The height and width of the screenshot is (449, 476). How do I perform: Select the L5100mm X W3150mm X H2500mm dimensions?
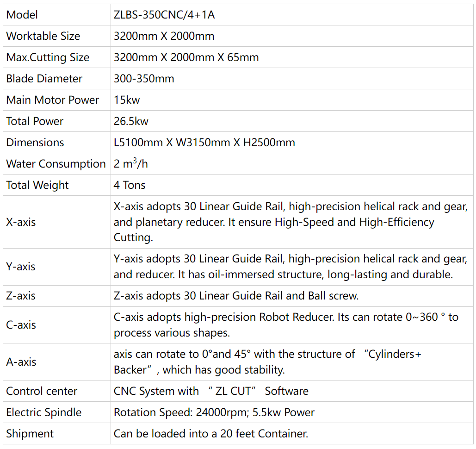pos(204,142)
